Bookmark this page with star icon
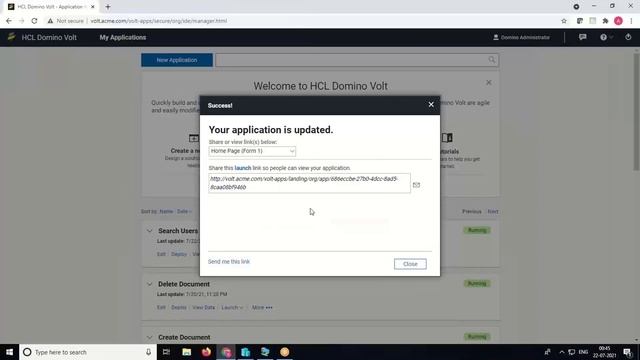640x360 pixels. [x=564, y=21]
